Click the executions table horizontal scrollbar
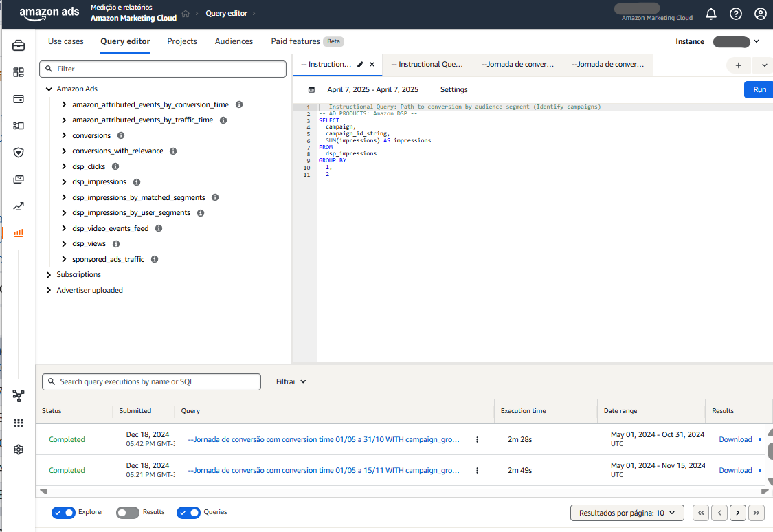Viewport: 773px width, 532px height. 404,491
